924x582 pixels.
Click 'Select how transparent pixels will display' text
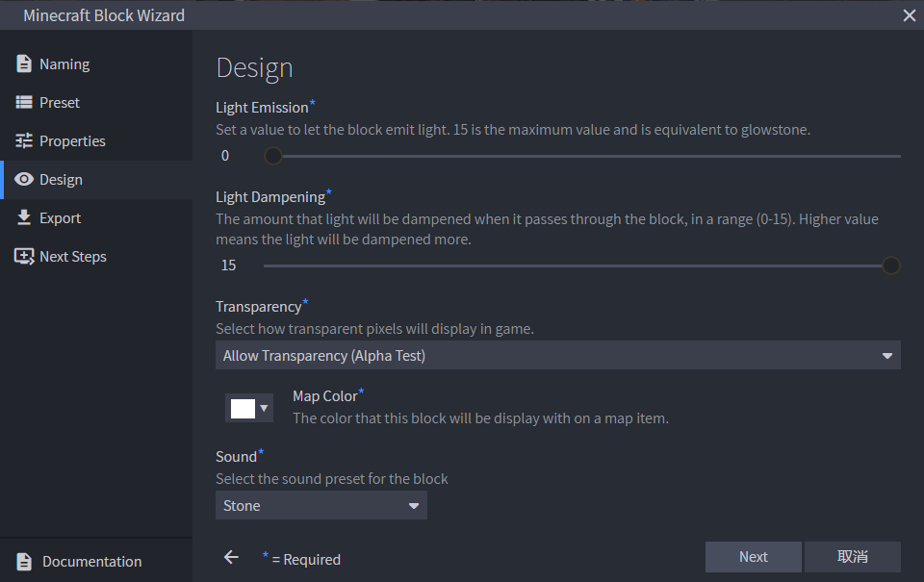[x=374, y=329]
